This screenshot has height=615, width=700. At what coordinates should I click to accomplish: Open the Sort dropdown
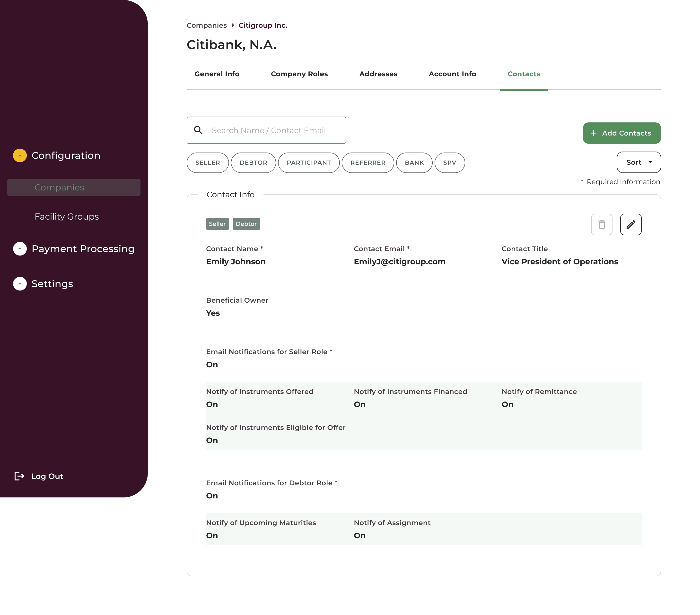[x=638, y=162]
